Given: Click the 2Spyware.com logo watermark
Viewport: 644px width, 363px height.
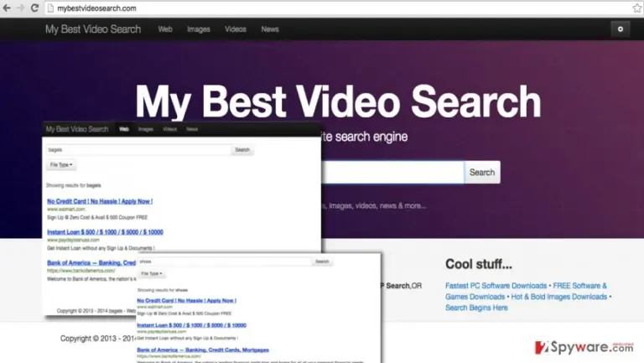Looking at the screenshot, I should tap(584, 347).
